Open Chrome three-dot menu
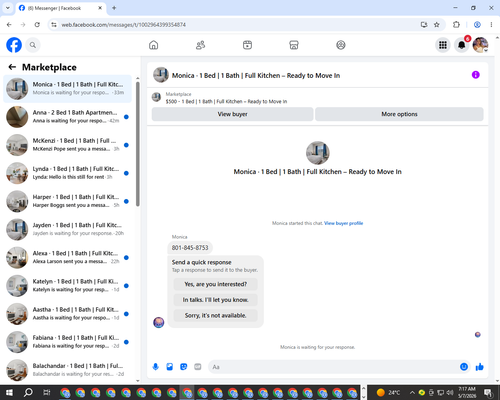Screen dimensions: 500x400 tap(491, 25)
